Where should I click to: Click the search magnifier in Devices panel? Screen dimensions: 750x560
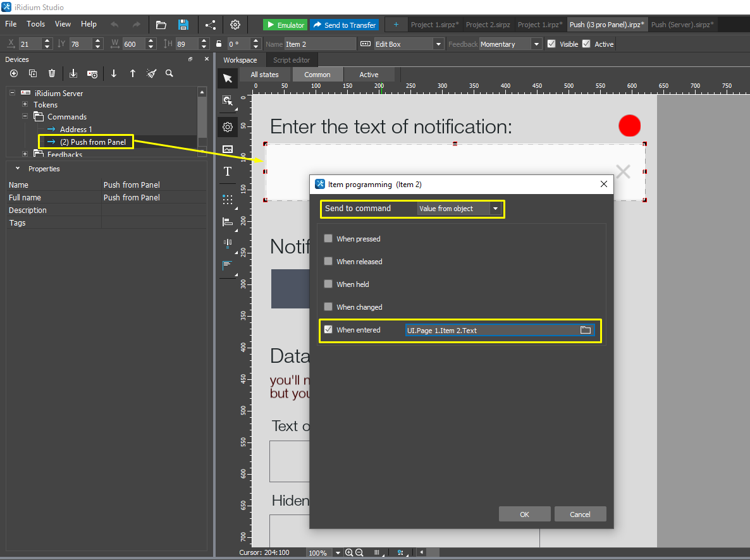click(169, 73)
